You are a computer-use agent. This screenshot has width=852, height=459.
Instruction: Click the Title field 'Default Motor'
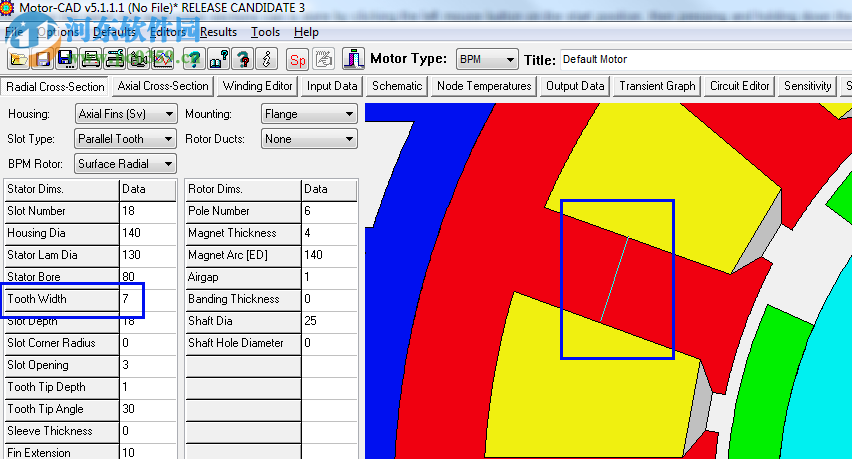pyautogui.click(x=705, y=59)
